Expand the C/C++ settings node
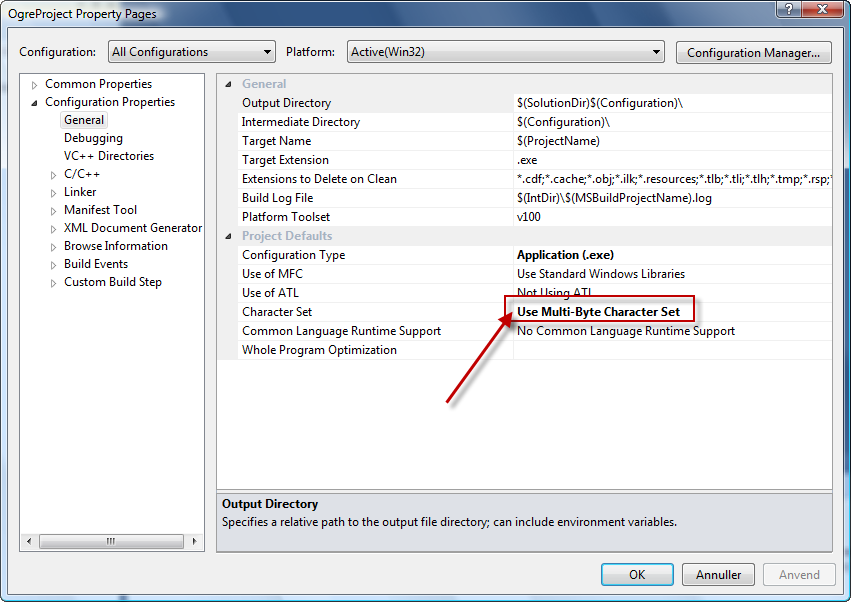 53,175
